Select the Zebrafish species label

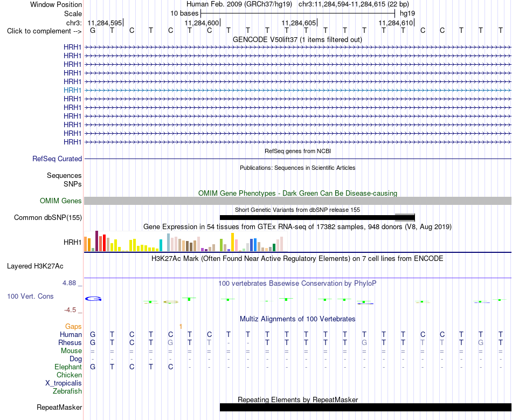67,391
